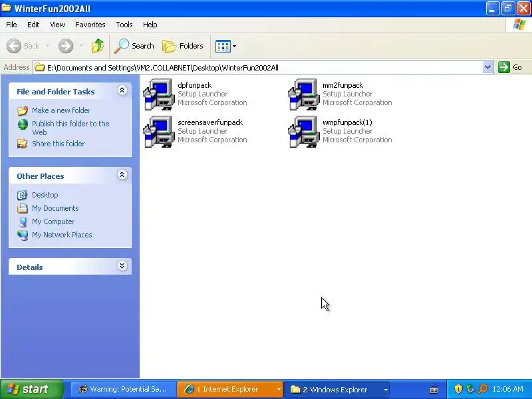Open the Forward history dropdown arrow
This screenshot has height=399, width=532.
[x=81, y=46]
